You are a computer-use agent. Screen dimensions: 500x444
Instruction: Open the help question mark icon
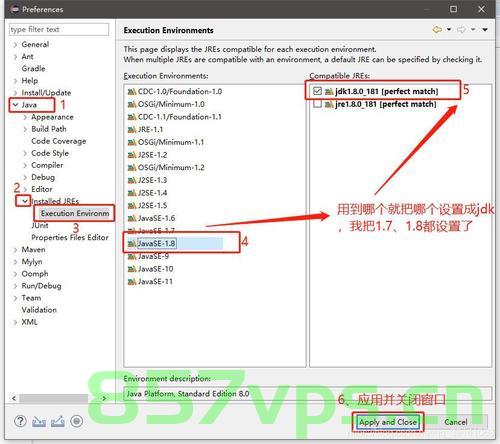tap(20, 421)
